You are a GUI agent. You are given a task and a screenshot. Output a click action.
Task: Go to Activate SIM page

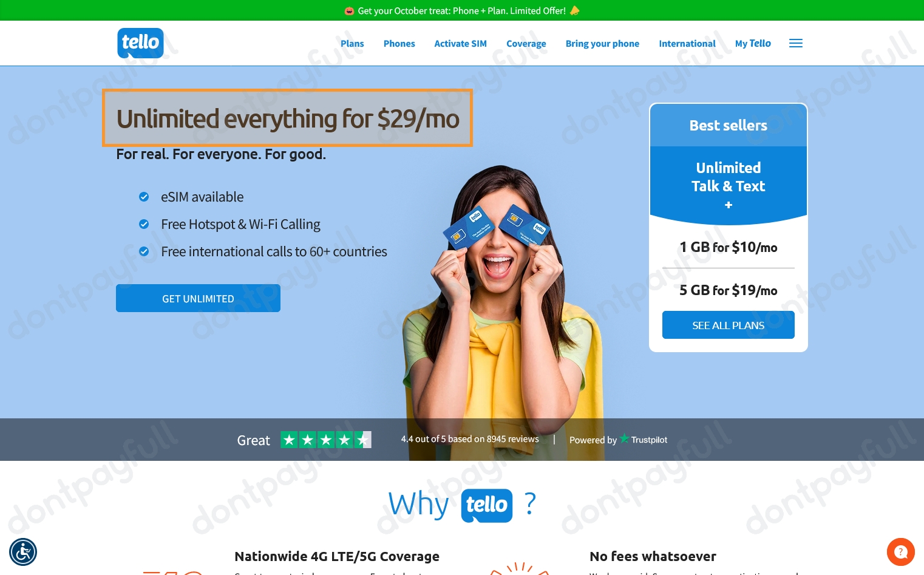click(x=461, y=44)
